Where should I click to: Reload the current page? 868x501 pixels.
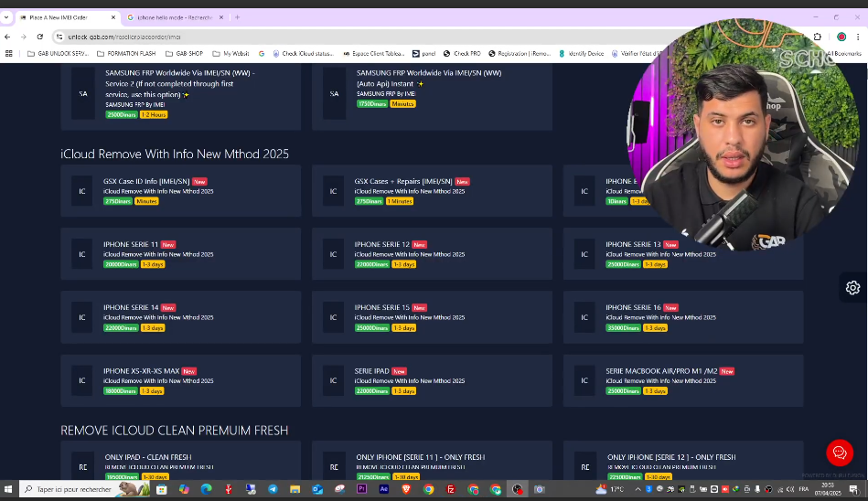tap(40, 37)
